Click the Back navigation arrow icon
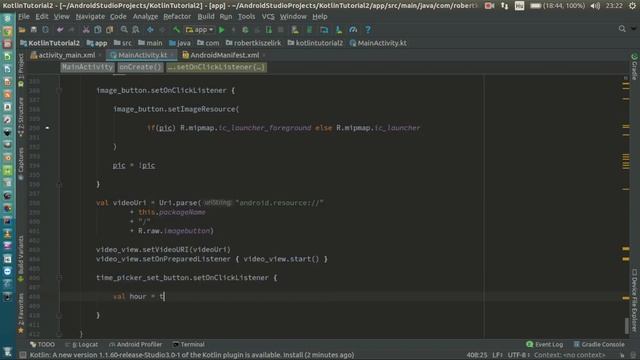The width and height of the screenshot is (640, 360). (150, 30)
